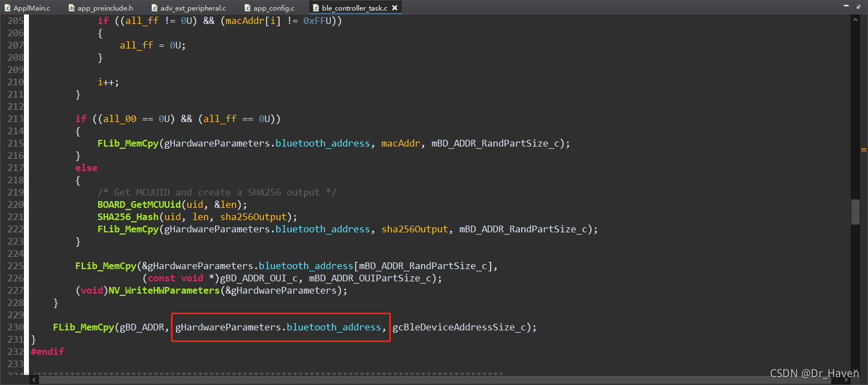The image size is (868, 385).
Task: Place cursor on SHA256_Hash function call
Action: [128, 217]
